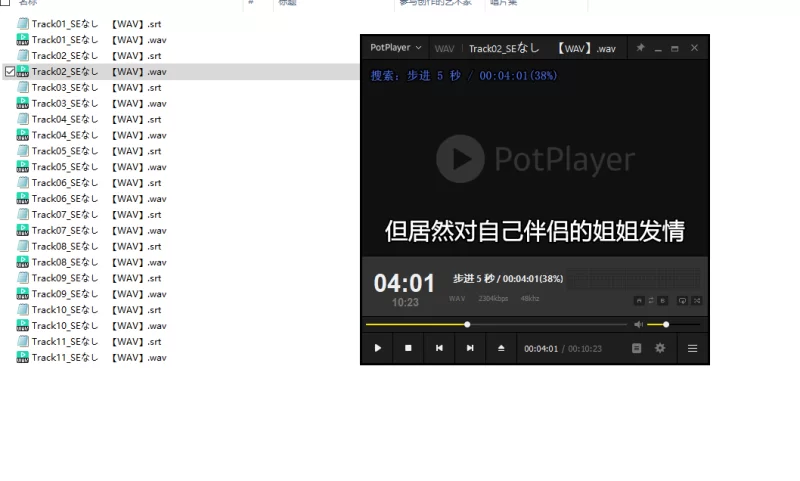Click Track05 wav media file icon
This screenshot has width=800, height=481.
coord(22,167)
